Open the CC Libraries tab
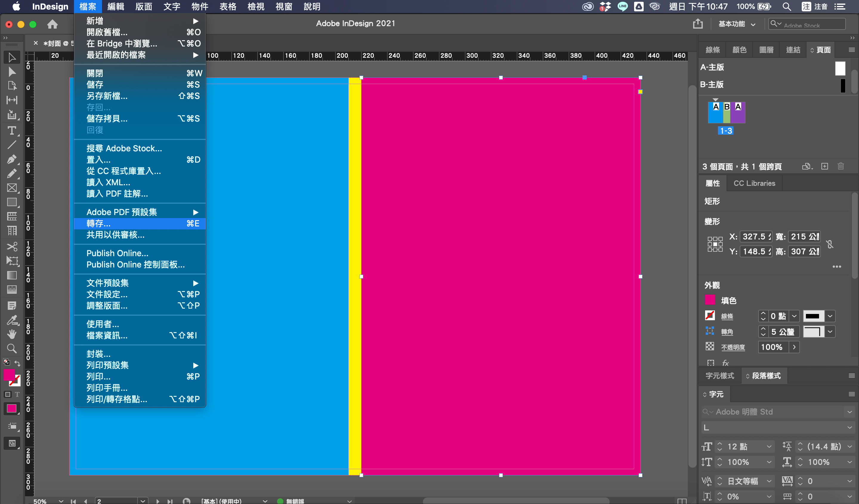The width and height of the screenshot is (859, 504). pyautogui.click(x=754, y=183)
